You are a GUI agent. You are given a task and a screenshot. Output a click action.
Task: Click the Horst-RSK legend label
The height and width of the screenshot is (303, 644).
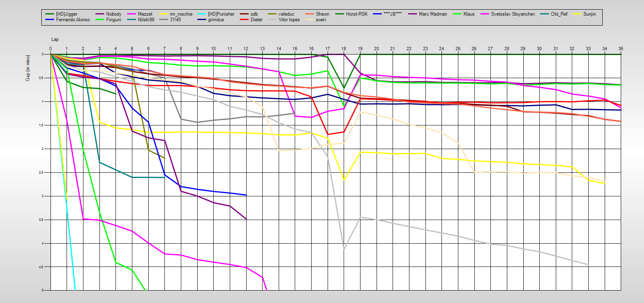pyautogui.click(x=356, y=14)
